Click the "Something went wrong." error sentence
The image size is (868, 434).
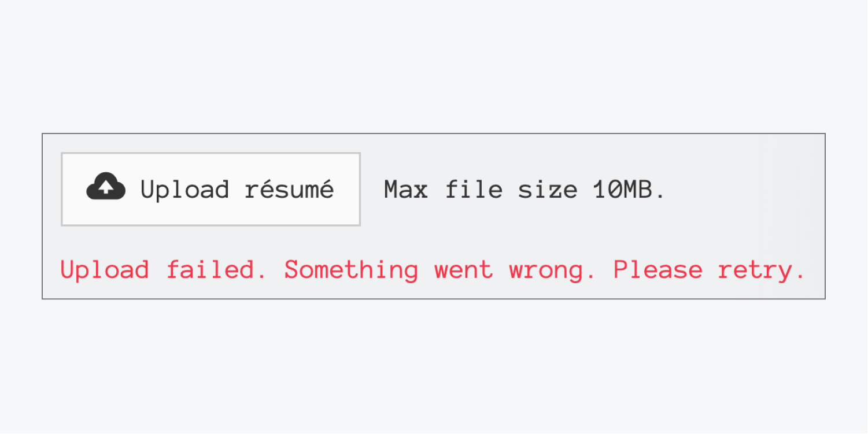point(441,270)
